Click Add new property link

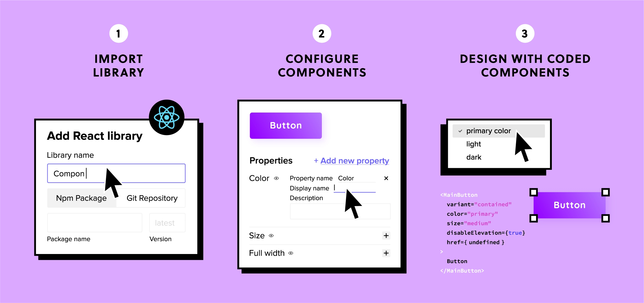(351, 160)
